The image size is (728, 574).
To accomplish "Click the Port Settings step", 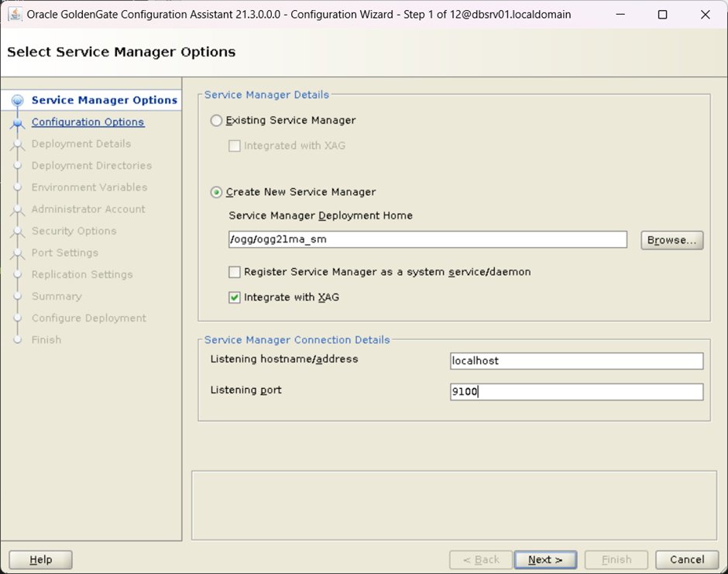I will point(65,253).
